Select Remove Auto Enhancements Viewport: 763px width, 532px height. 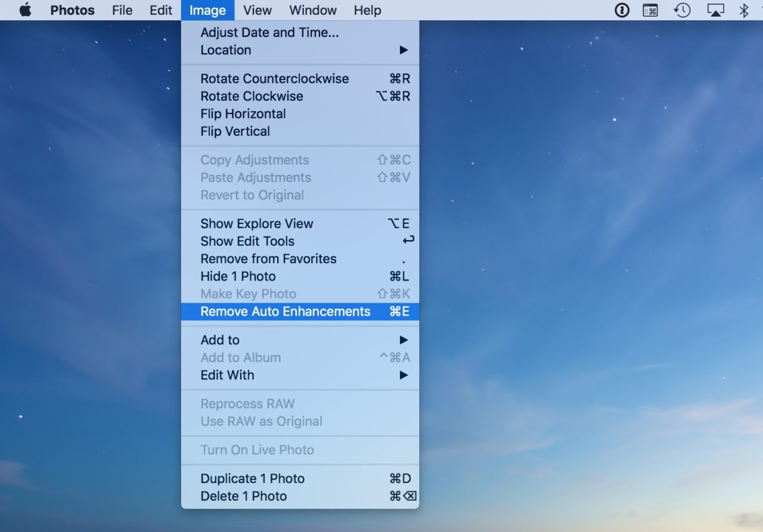pos(300,312)
